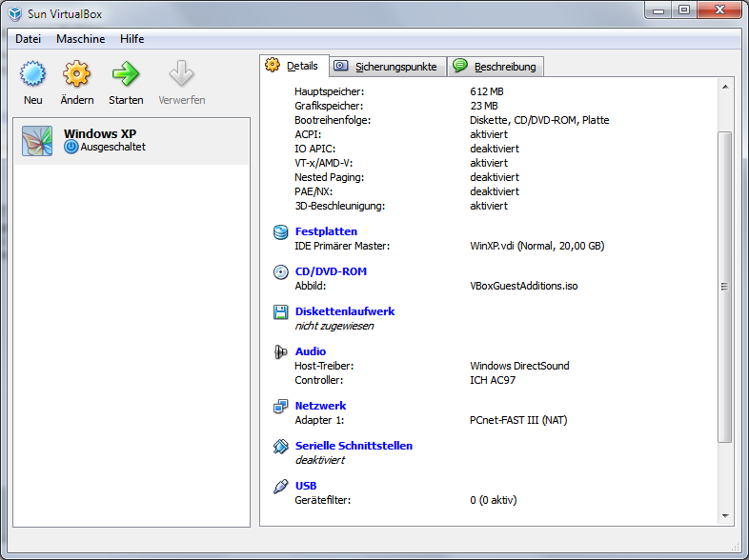Switch to the Beschreibung tab

(x=496, y=67)
